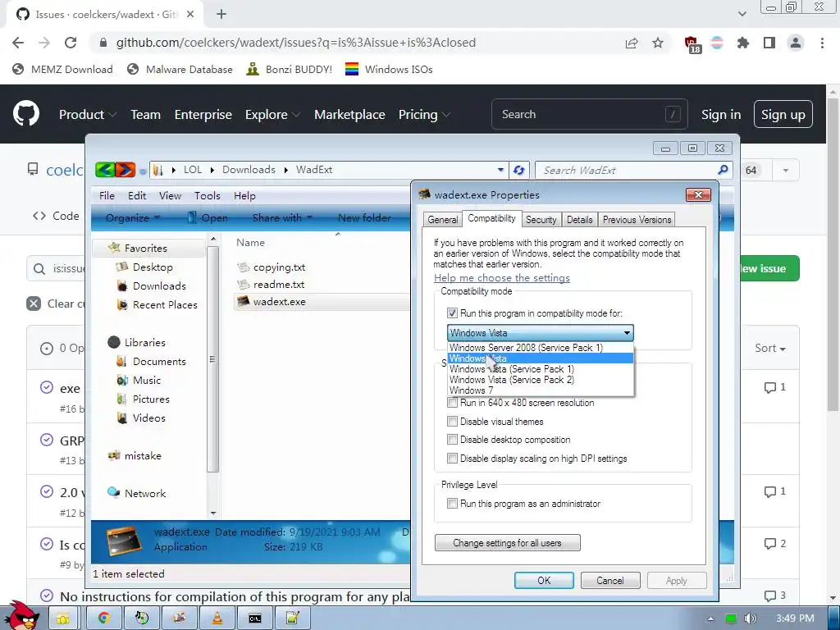Click the red shield extension with badge 18
The width and height of the screenshot is (840, 630).
(692, 44)
